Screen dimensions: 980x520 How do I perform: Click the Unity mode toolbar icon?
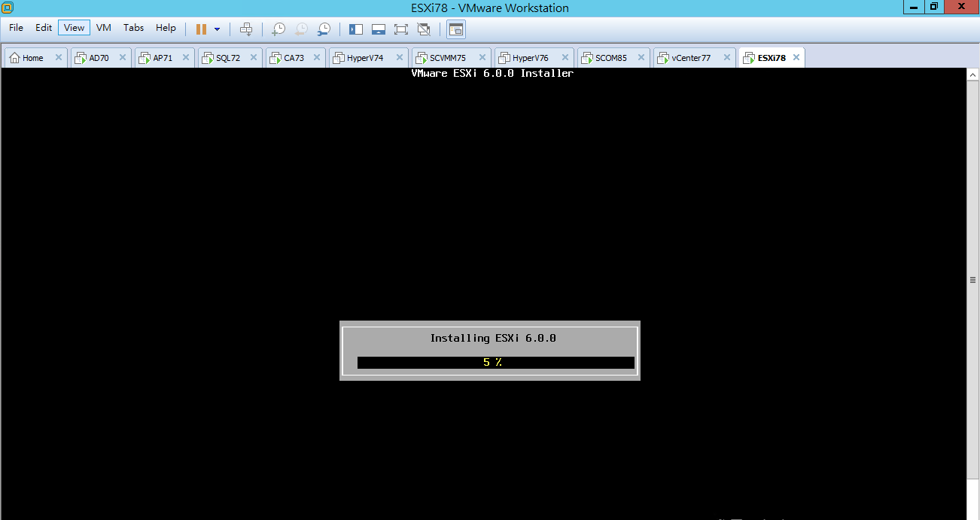tap(424, 29)
